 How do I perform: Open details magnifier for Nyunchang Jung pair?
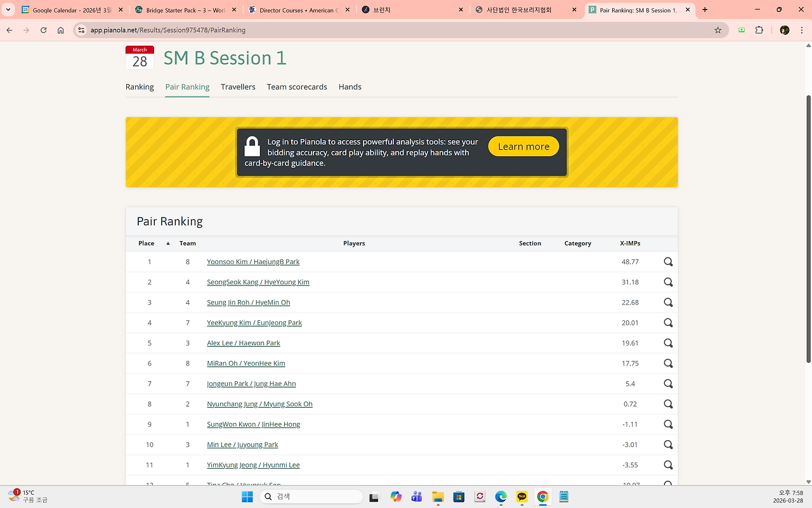[x=668, y=404]
